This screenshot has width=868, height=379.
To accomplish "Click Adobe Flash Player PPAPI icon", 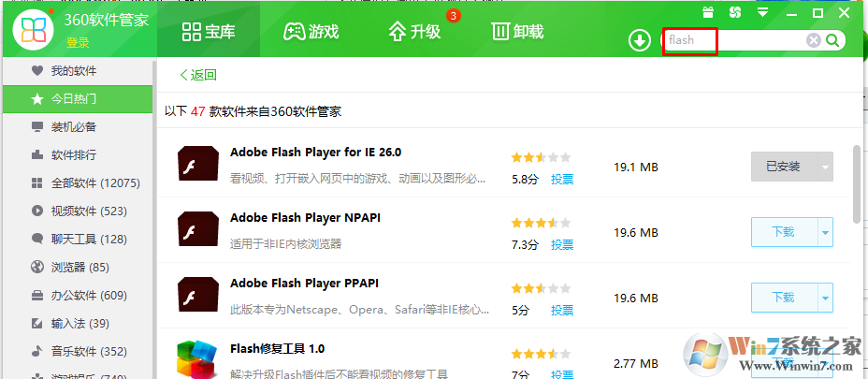I will [x=197, y=294].
